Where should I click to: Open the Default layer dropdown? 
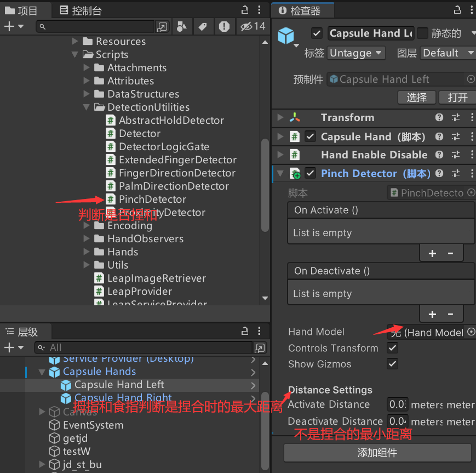coord(447,53)
